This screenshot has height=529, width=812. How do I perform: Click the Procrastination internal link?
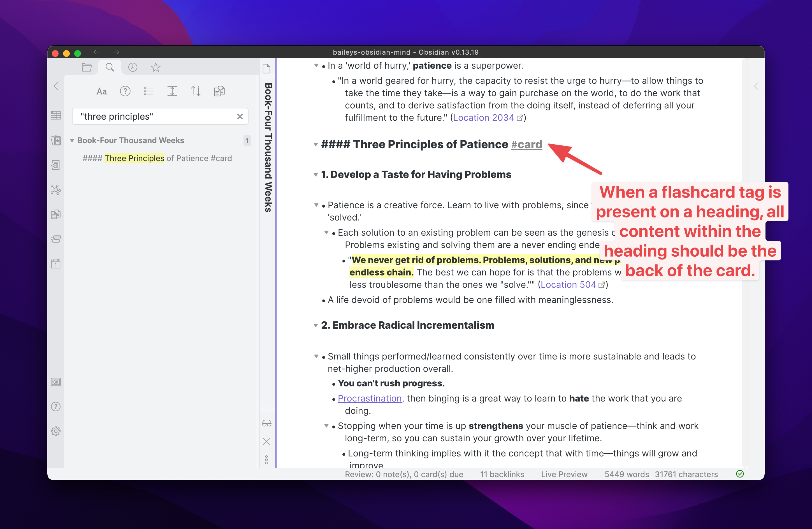(370, 398)
